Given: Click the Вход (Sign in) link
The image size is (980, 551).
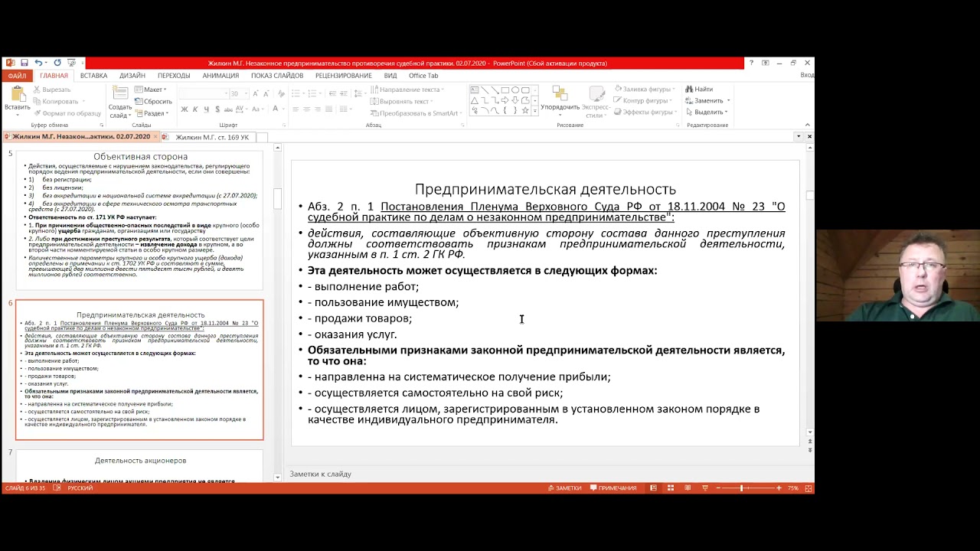Looking at the screenshot, I should (x=807, y=76).
